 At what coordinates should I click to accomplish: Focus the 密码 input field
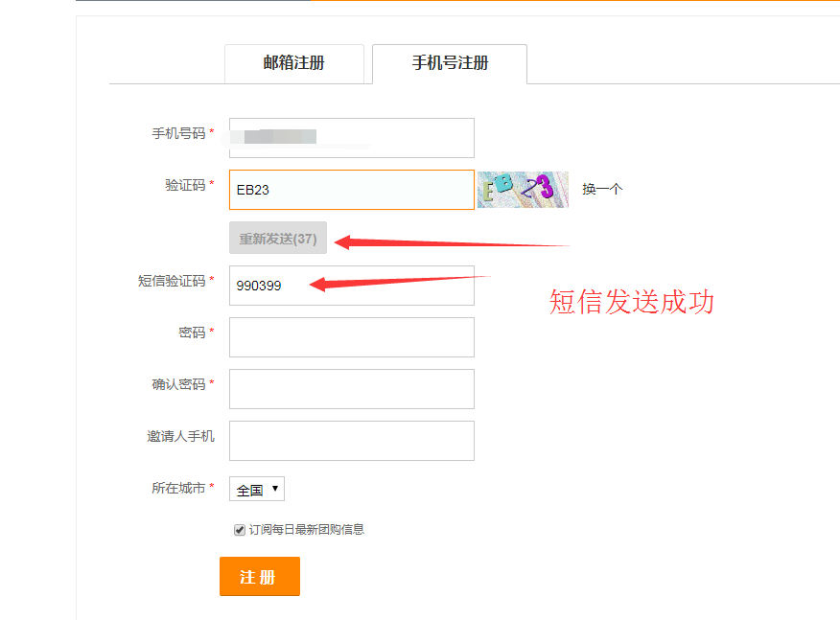(351, 337)
